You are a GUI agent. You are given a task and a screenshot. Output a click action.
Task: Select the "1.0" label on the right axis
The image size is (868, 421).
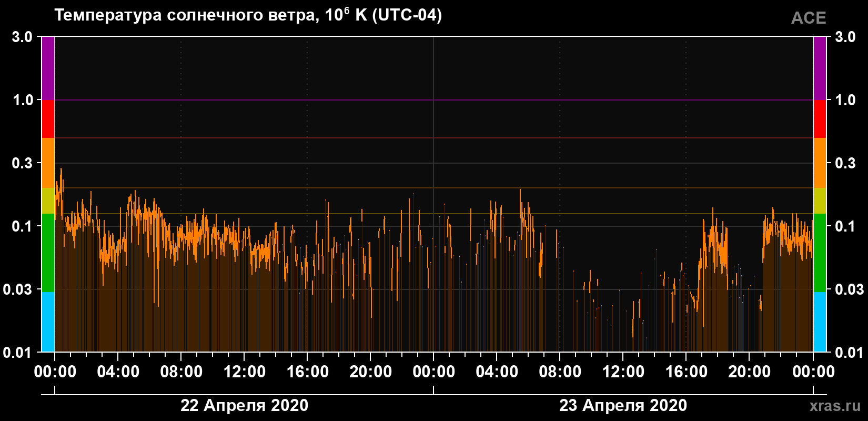click(x=845, y=100)
